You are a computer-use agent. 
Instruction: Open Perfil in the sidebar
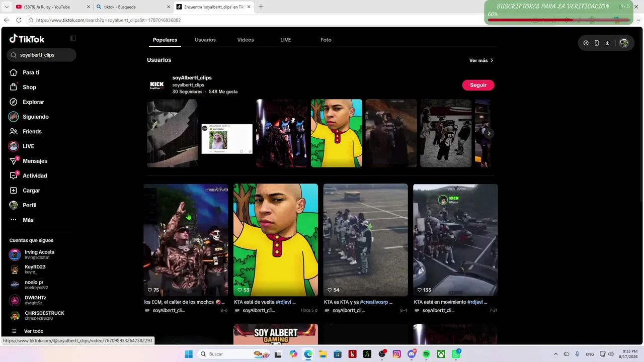29,205
